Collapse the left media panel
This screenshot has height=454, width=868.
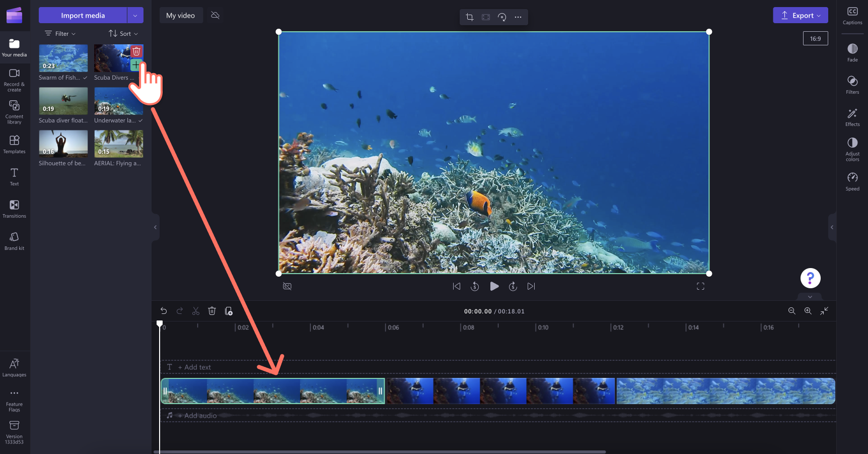(155, 227)
